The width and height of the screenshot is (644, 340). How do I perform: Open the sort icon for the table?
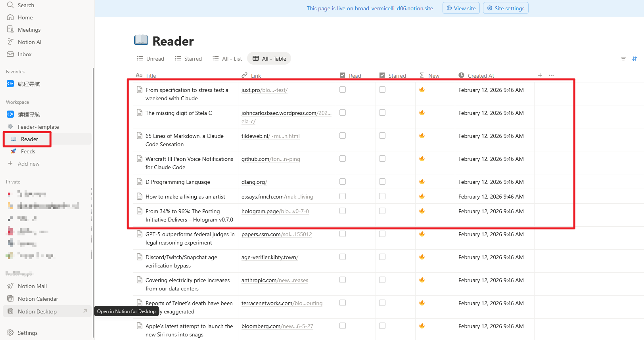click(634, 59)
